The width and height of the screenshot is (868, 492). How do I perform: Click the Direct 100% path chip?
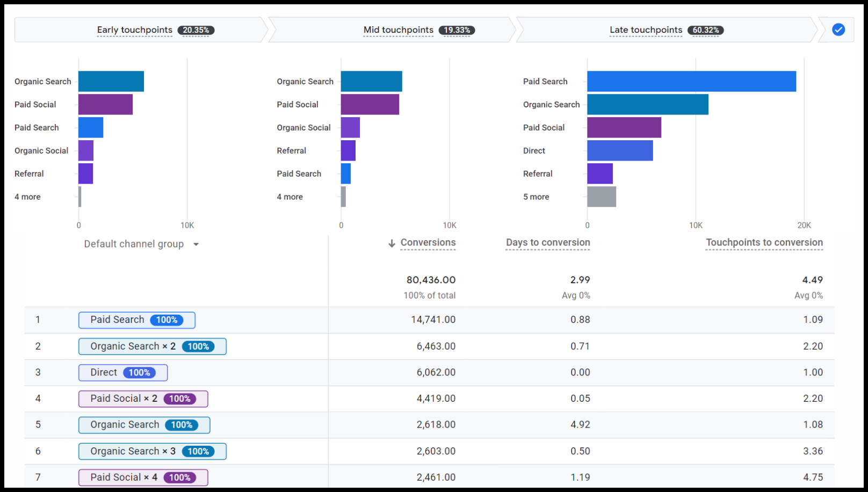[x=122, y=373]
